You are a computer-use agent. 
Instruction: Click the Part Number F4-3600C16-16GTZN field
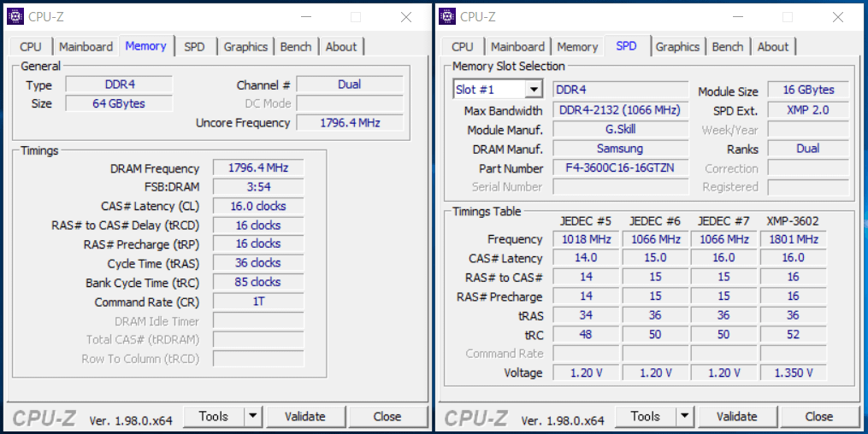621,168
